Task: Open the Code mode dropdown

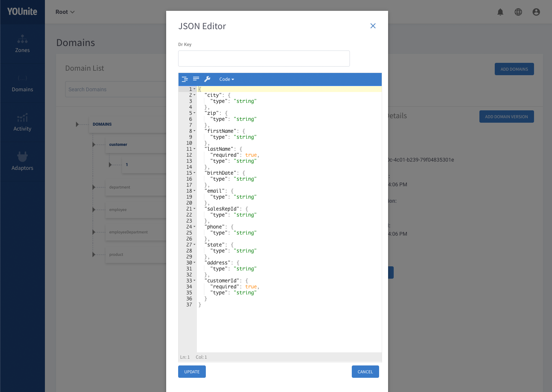Action: pos(226,79)
